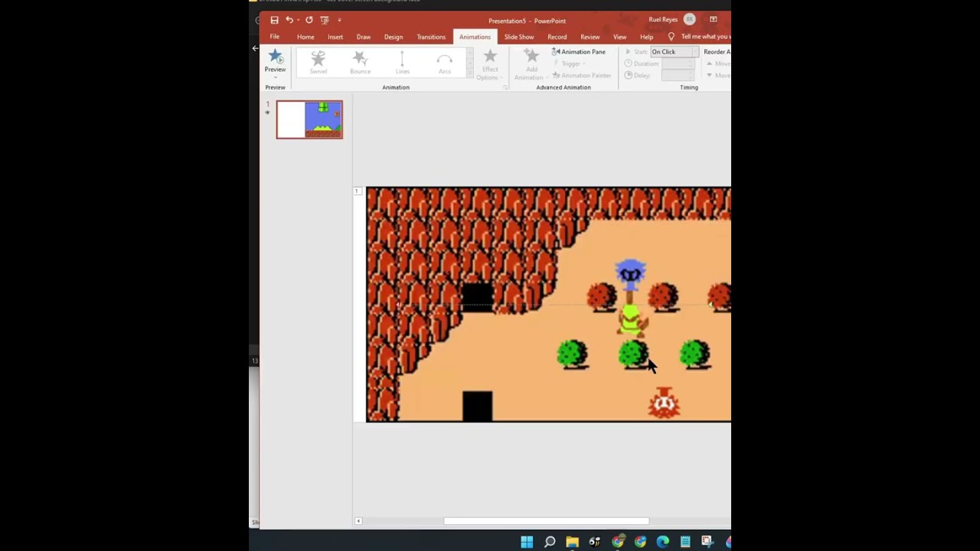Click the animation star marker beside slide 1
This screenshot has width=980, height=551.
[267, 113]
